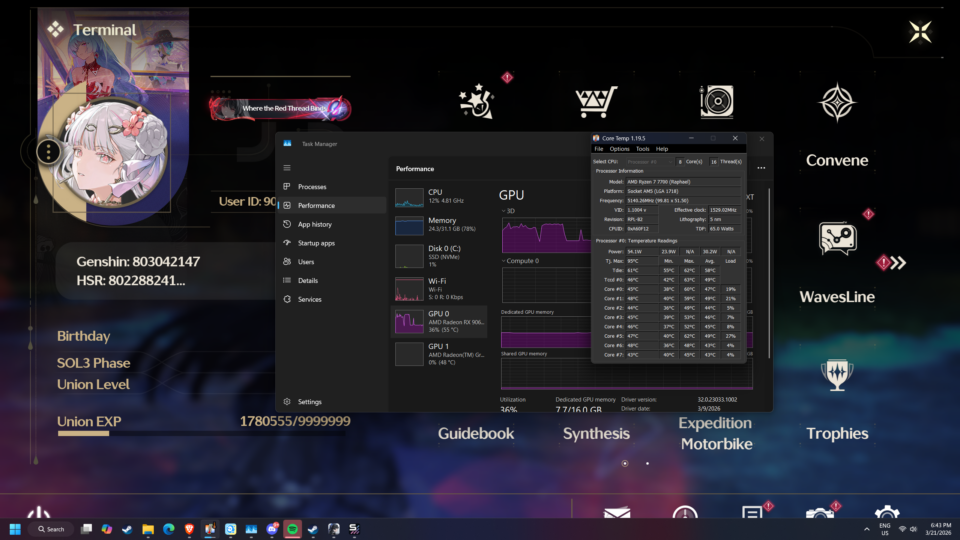This screenshot has height=540, width=960.
Task: Click the Core Temp model field 'AMD Ryzen 7 7700'
Action: (x=683, y=182)
